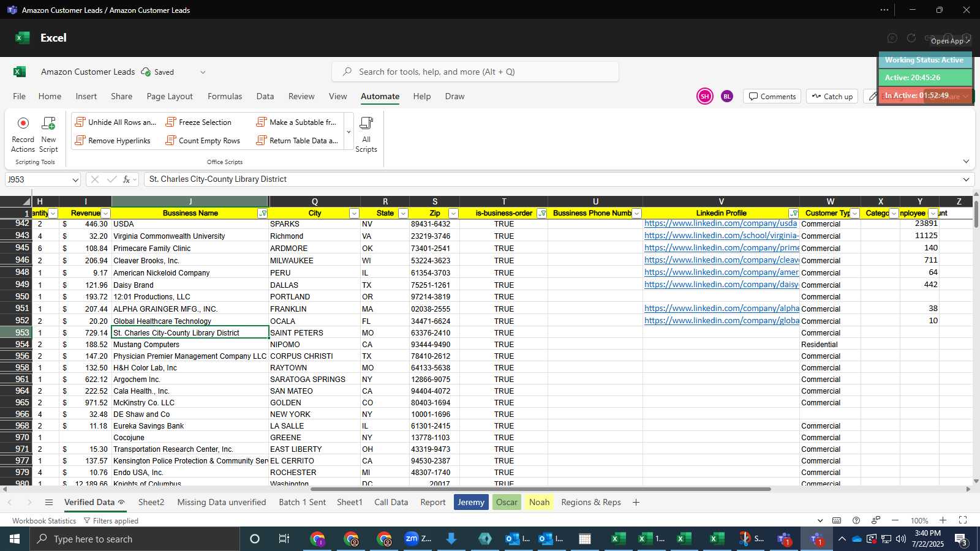Open Bussiness Name column filter dropdown
Viewport: 980px width, 551px height.
pyautogui.click(x=263, y=214)
